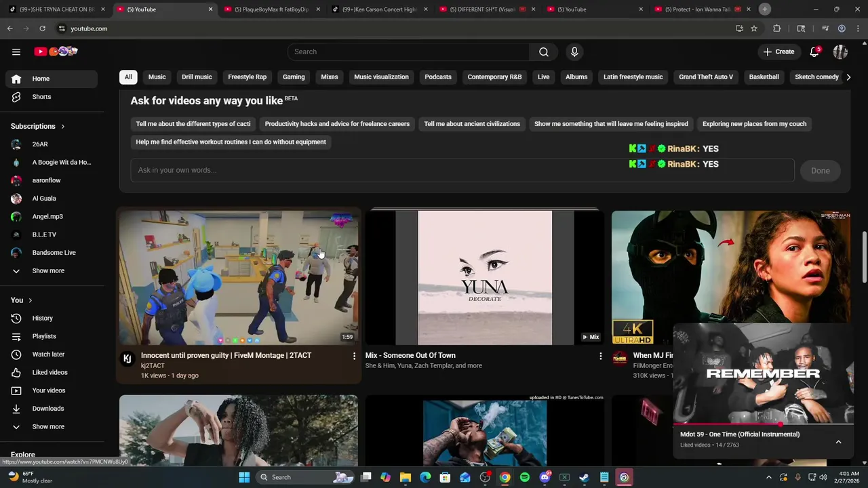Select the Music category chip

pos(157,77)
